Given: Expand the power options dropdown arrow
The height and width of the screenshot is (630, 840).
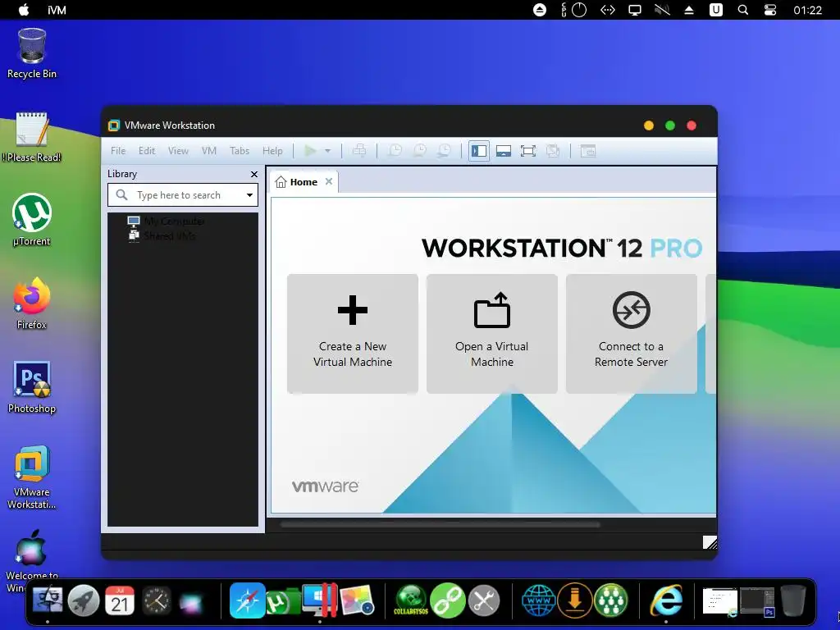Looking at the screenshot, I should (x=327, y=151).
